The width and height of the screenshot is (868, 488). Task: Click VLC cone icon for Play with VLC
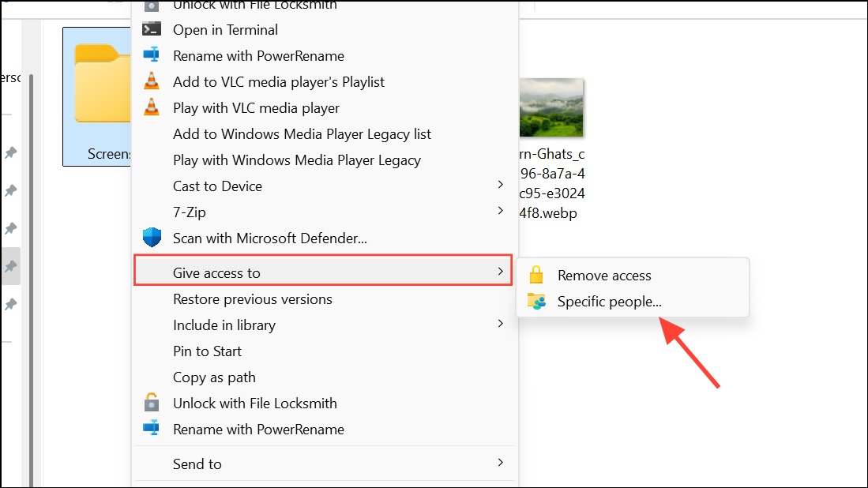tap(151, 107)
